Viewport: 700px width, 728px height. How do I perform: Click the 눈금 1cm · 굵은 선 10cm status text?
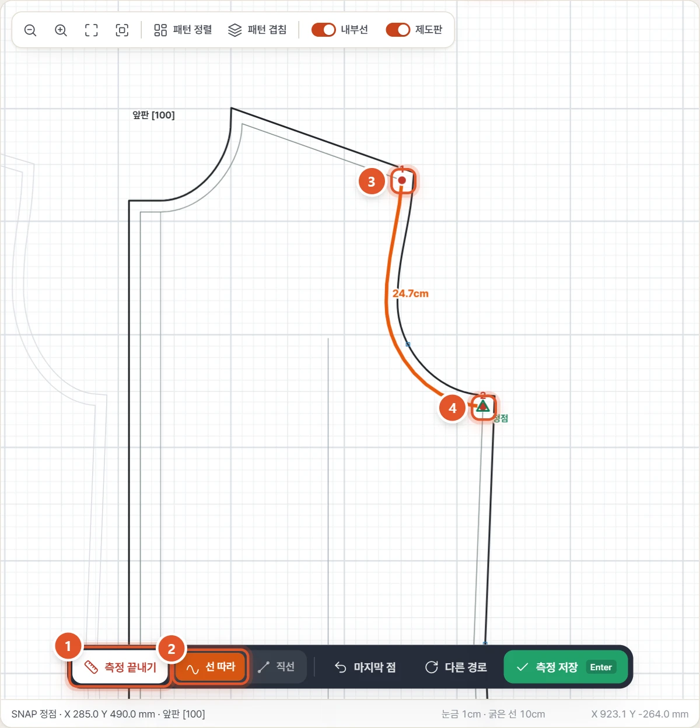(494, 714)
